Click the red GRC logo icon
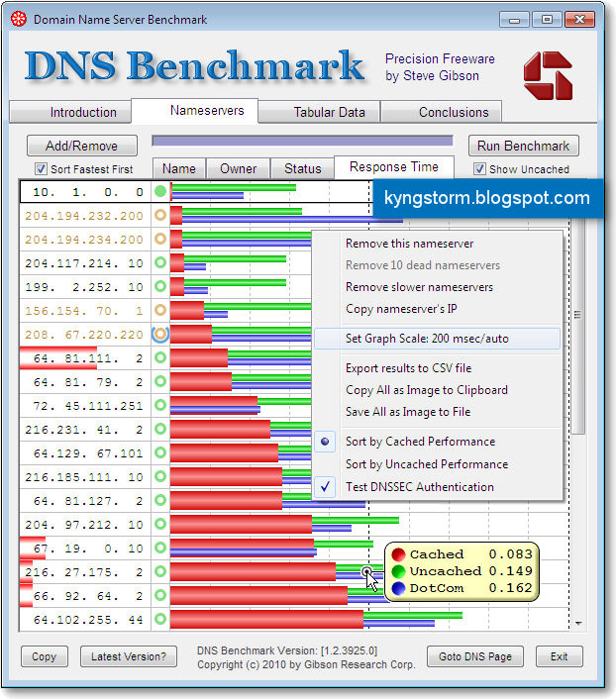Viewport: 616px width, 699px height. [x=549, y=76]
